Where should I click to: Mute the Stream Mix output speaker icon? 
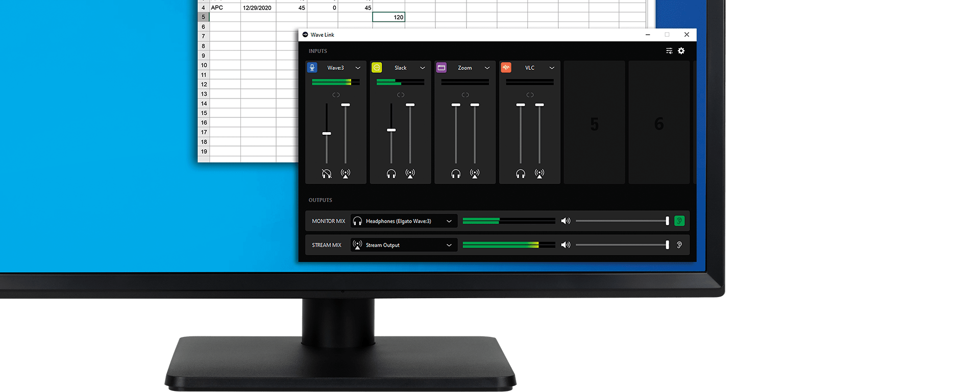coord(566,245)
